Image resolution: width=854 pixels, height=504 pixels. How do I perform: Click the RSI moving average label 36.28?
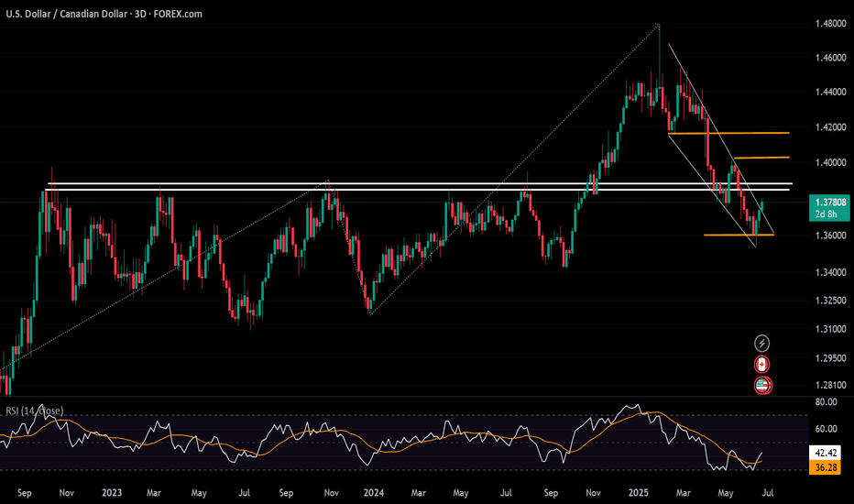(x=825, y=467)
